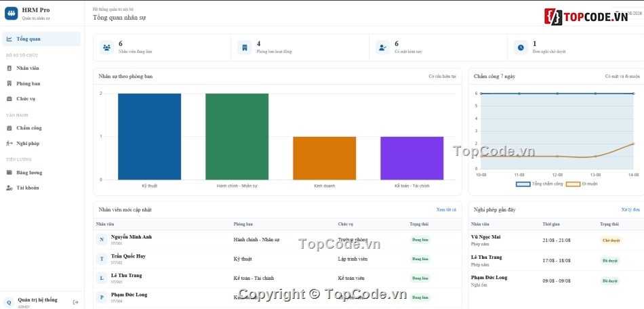644x309 pixels.
Task: Click Kế toán viên position cell
Action: tap(351, 279)
